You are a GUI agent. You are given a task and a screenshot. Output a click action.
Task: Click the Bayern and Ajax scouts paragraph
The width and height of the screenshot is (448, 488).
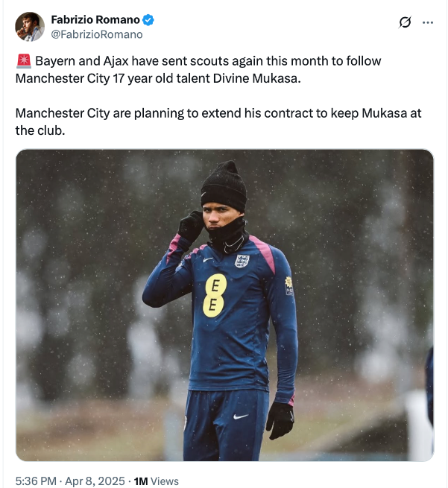tap(198, 69)
